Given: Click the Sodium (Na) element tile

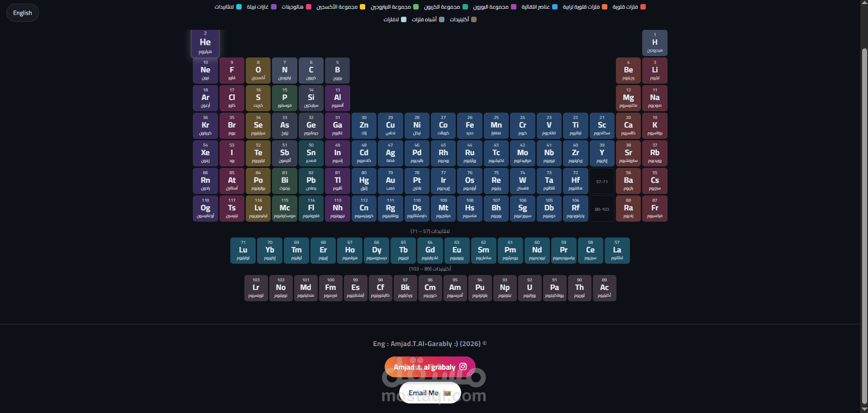Looking at the screenshot, I should 654,98.
